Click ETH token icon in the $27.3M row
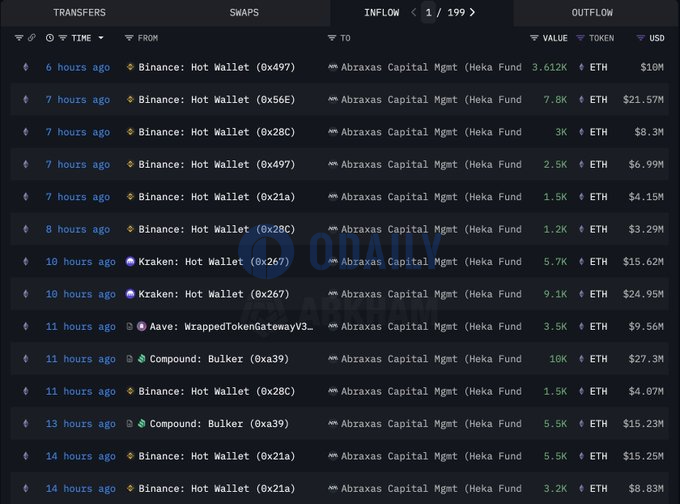This screenshot has width=680, height=504. pyautogui.click(x=582, y=359)
